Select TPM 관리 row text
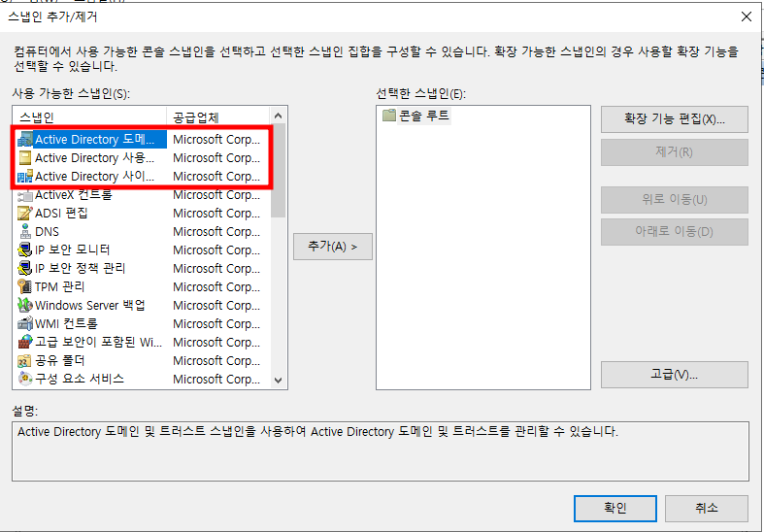Viewport: 764px width, 532px height. 60,286
